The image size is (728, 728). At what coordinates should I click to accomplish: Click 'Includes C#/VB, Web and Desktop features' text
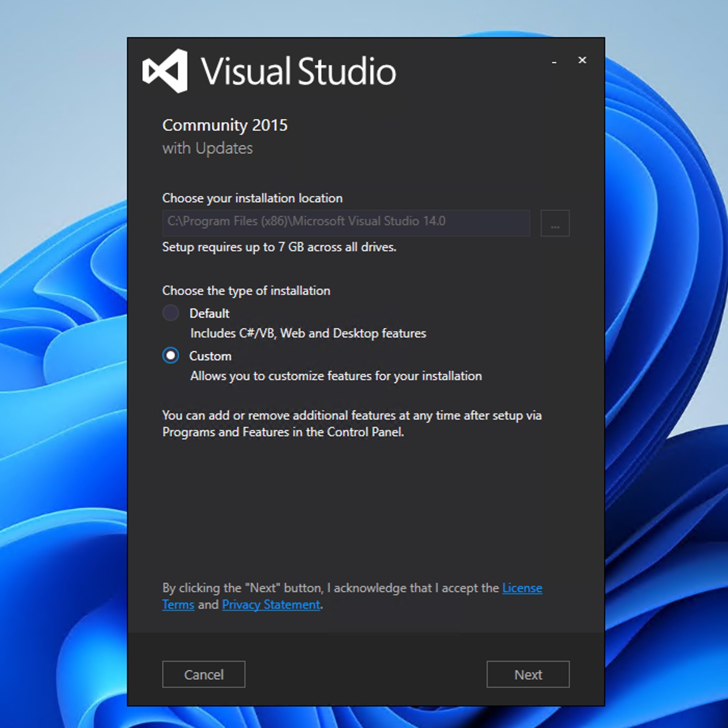click(308, 333)
